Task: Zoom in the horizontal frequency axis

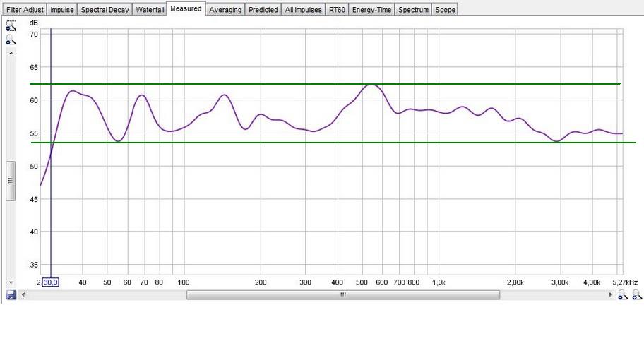Action: (636, 295)
